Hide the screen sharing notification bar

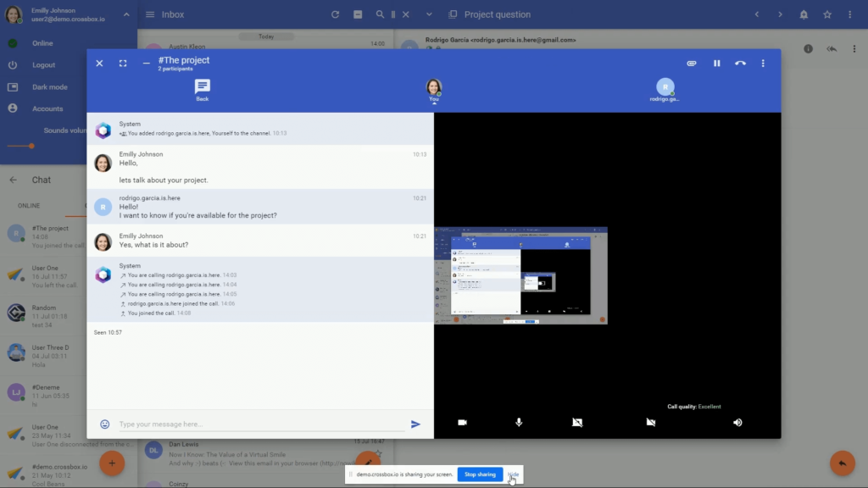(x=513, y=474)
